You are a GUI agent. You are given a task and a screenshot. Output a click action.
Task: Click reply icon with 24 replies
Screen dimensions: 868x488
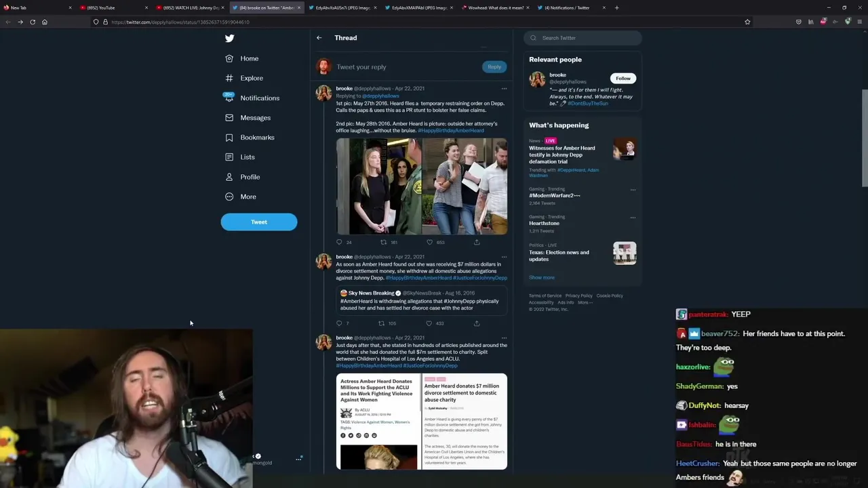pyautogui.click(x=340, y=242)
